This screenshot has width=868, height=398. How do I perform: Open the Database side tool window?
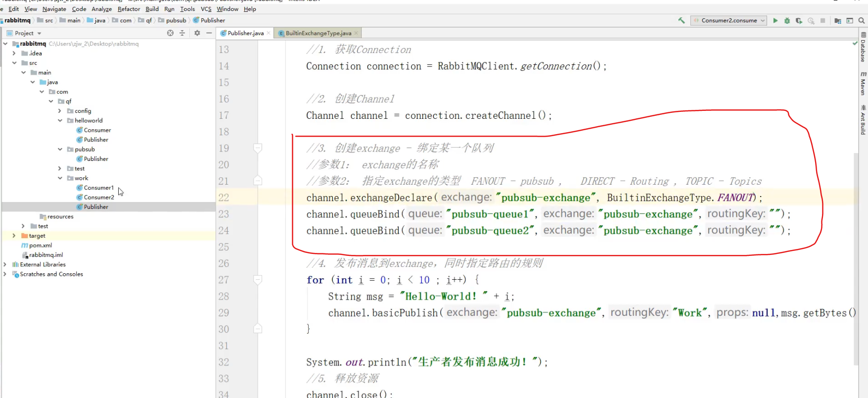point(863,48)
